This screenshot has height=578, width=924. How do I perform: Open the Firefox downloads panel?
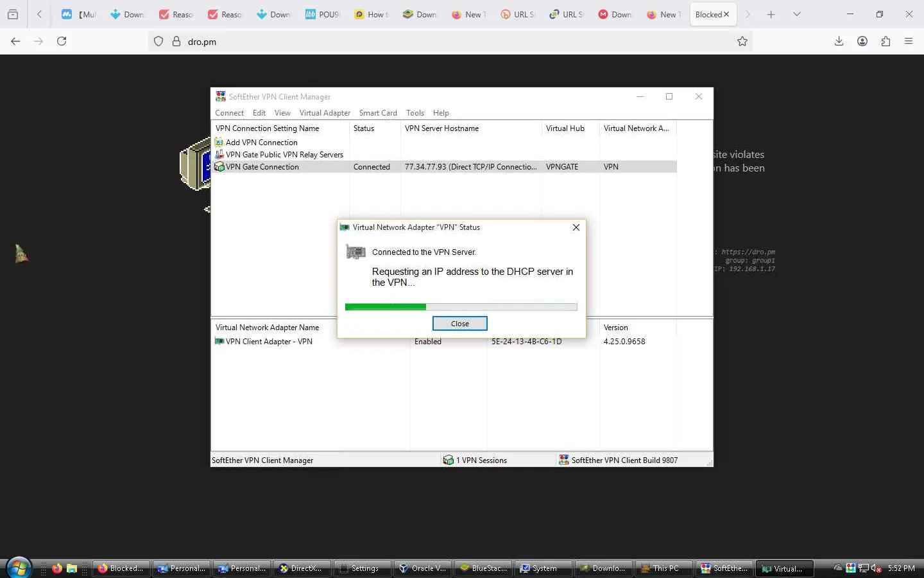tap(839, 41)
